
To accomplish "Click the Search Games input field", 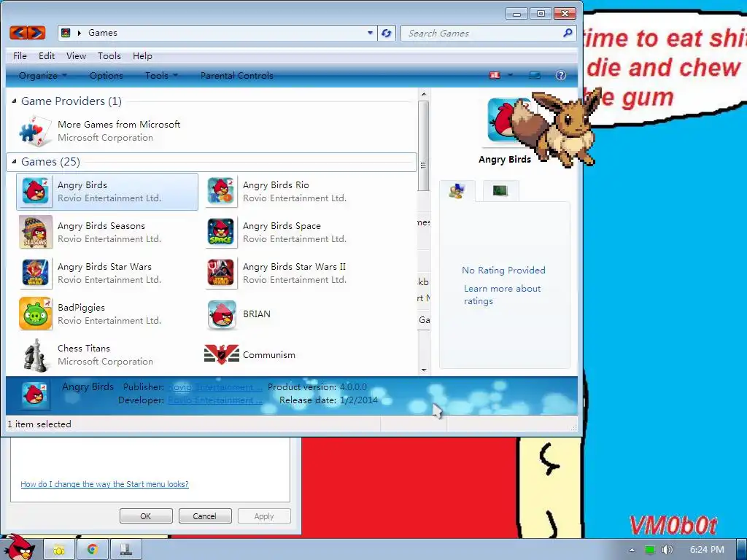I will (x=482, y=33).
